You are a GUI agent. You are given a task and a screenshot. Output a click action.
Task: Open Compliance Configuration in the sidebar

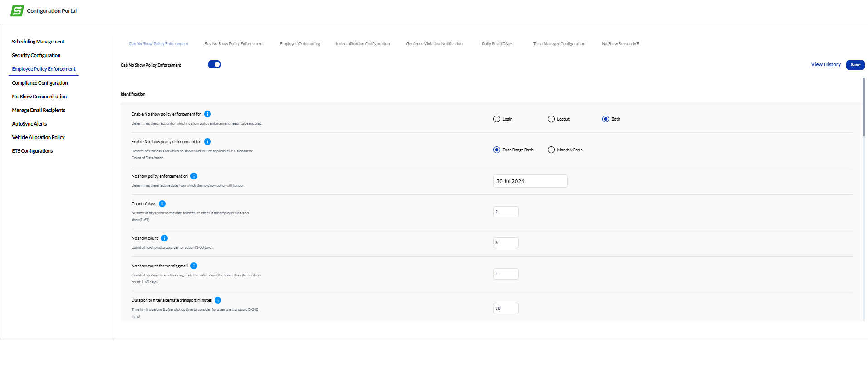tap(40, 83)
